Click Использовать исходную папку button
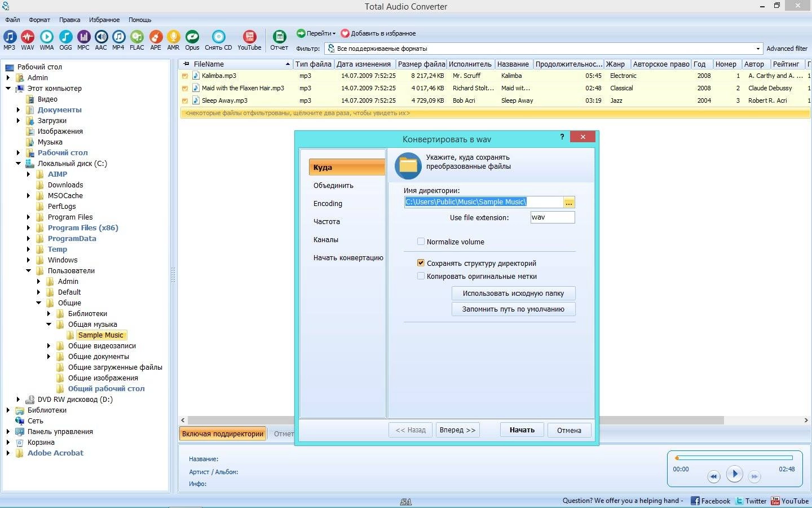The height and width of the screenshot is (508, 812). [513, 294]
